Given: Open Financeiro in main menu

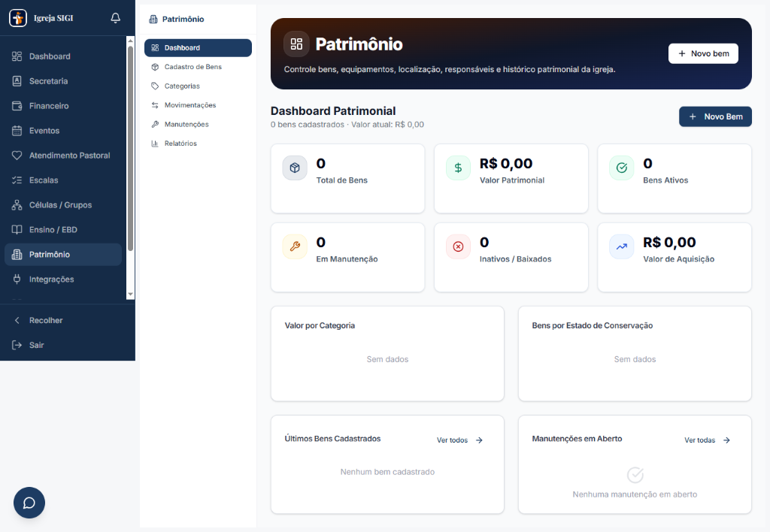Looking at the screenshot, I should click(63, 106).
